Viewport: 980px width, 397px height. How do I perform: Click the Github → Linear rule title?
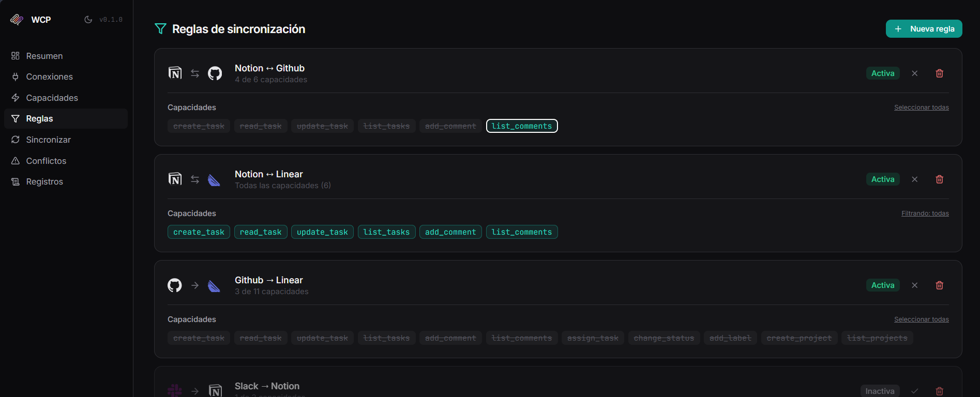coord(268,280)
